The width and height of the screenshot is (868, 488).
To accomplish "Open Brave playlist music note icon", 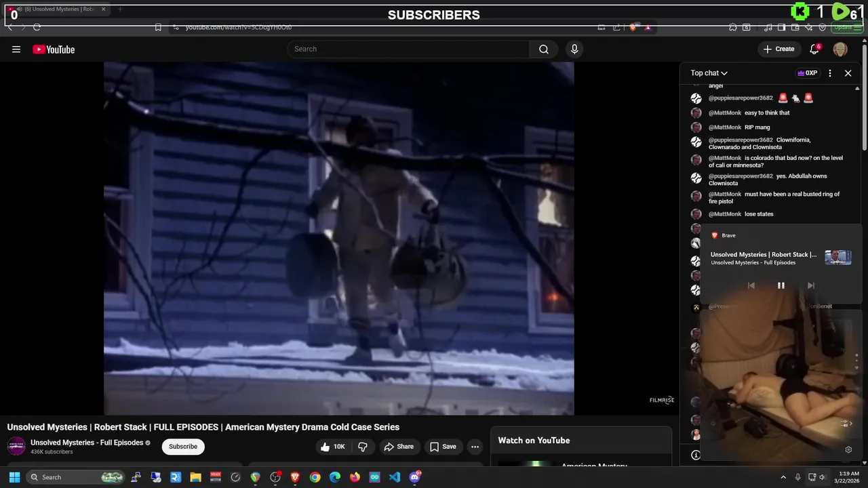I will (768, 27).
